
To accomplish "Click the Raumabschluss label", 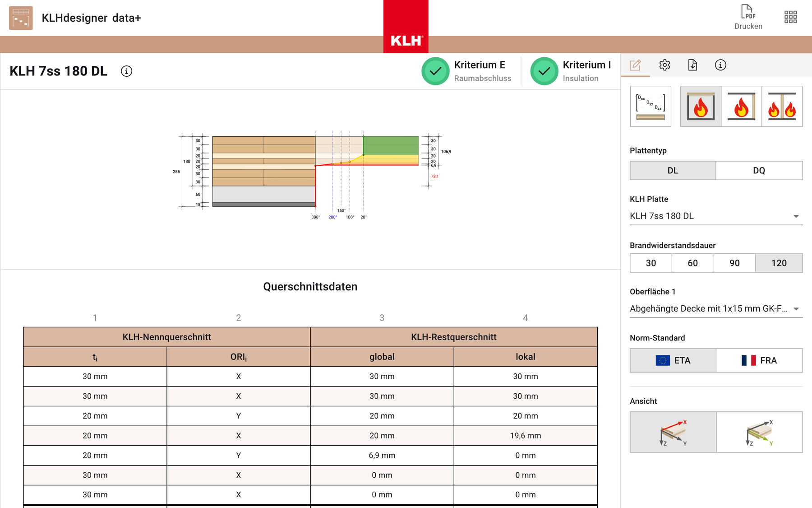I will pos(483,79).
